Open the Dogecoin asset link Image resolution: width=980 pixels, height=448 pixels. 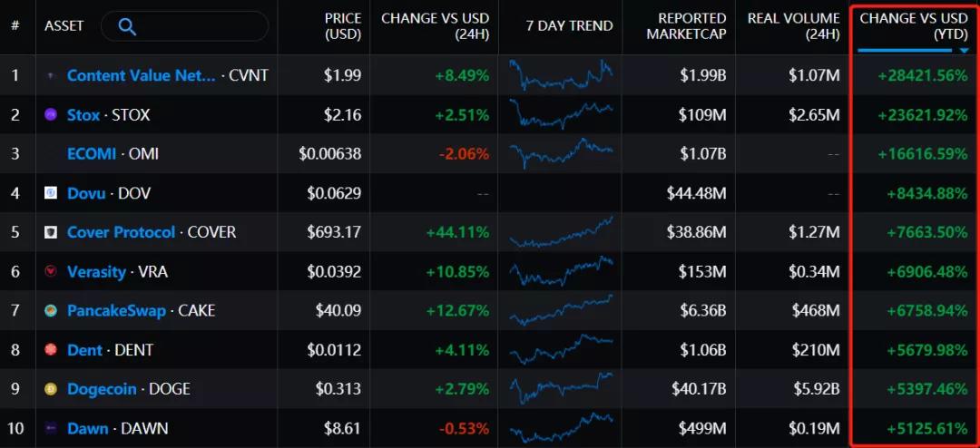102,389
